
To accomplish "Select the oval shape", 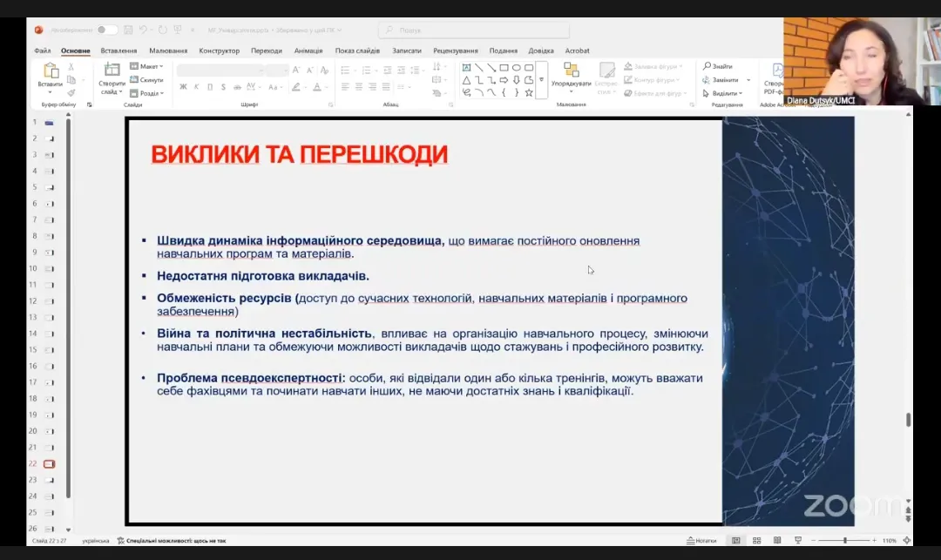I will 516,68.
